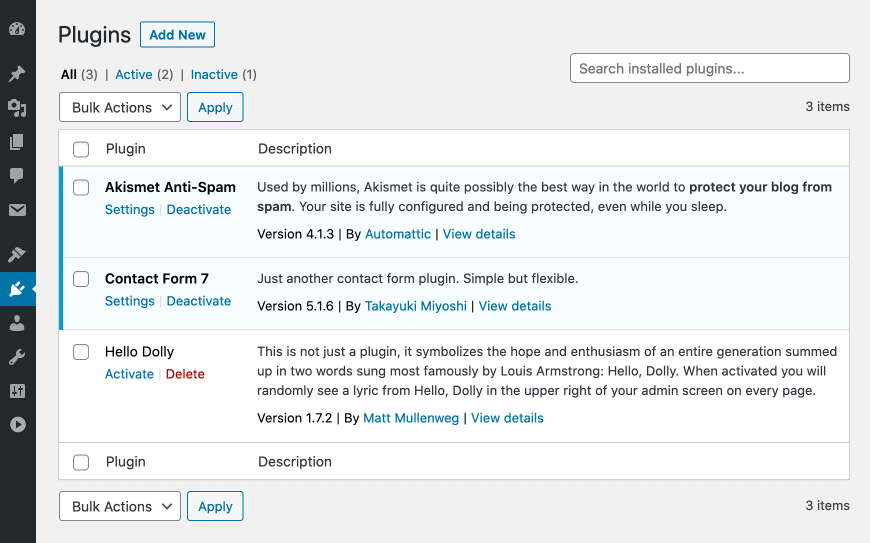Select the active Plugins plug icon
This screenshot has width=870, height=543.
17,288
